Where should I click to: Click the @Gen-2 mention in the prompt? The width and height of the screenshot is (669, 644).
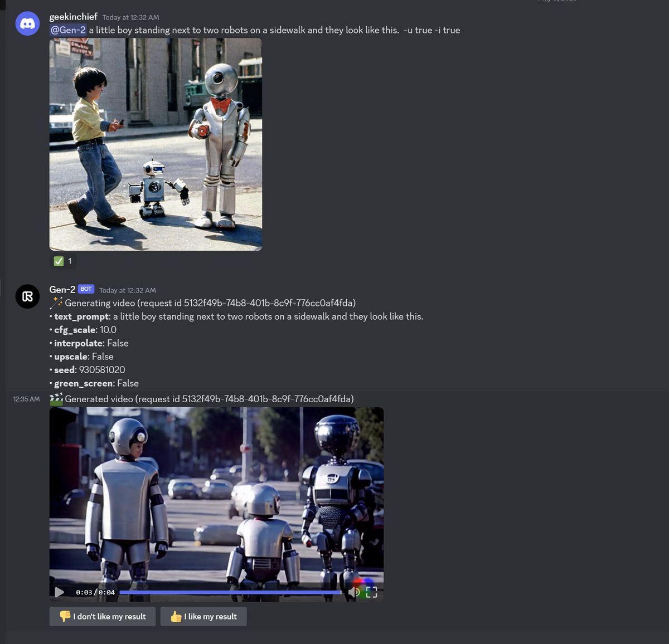coord(69,30)
